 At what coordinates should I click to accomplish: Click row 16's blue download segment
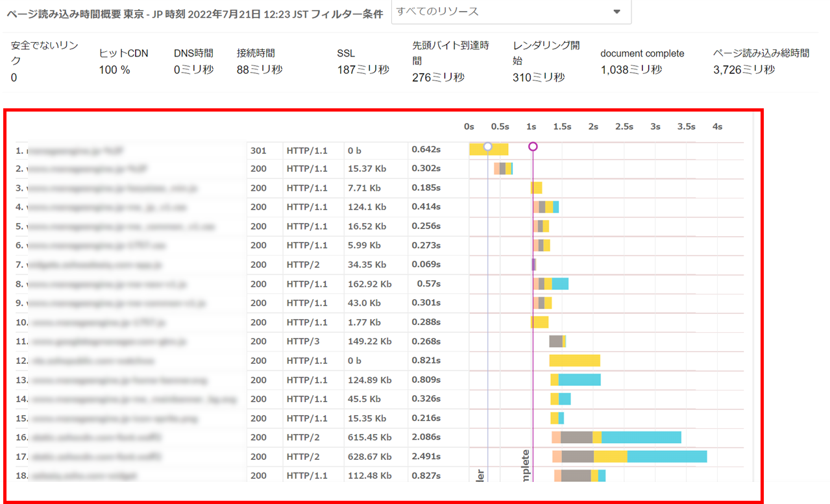coord(641,438)
